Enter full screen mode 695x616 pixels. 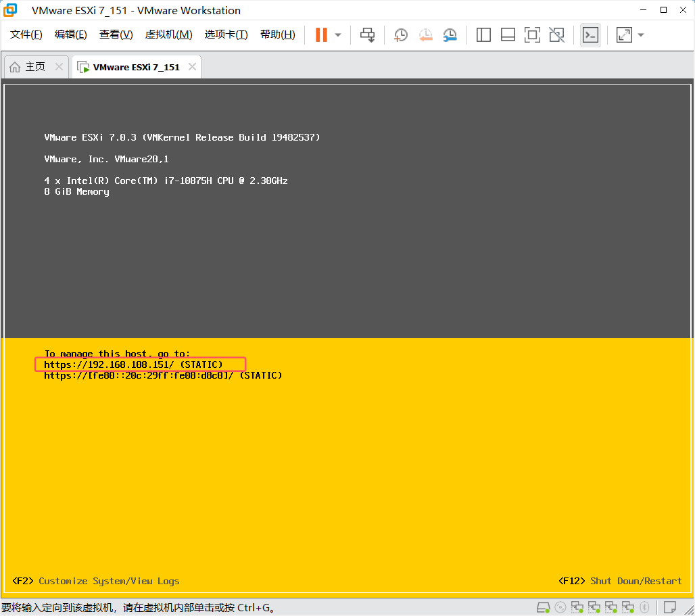[532, 35]
